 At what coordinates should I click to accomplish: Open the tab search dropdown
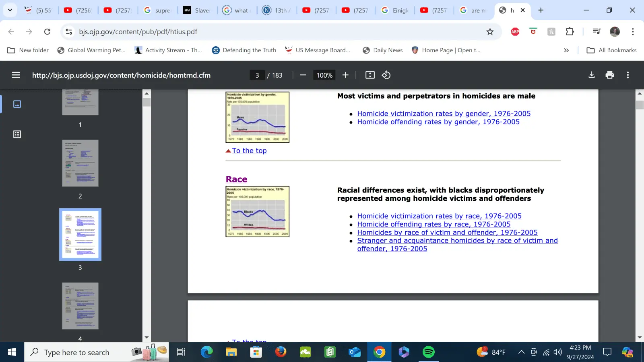coord(10,10)
